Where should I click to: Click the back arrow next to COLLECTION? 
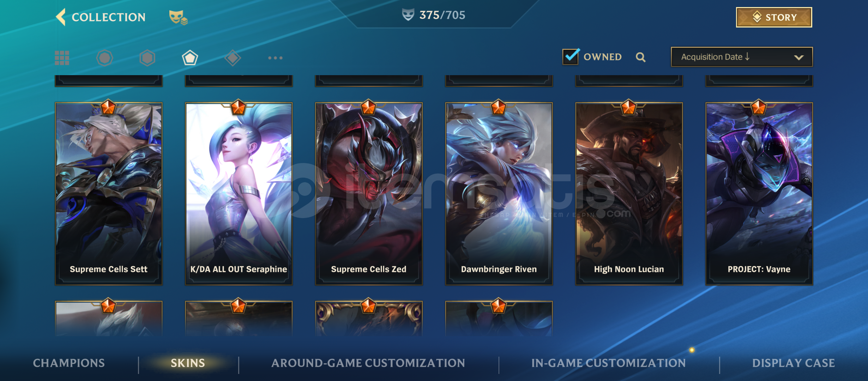[x=61, y=17]
